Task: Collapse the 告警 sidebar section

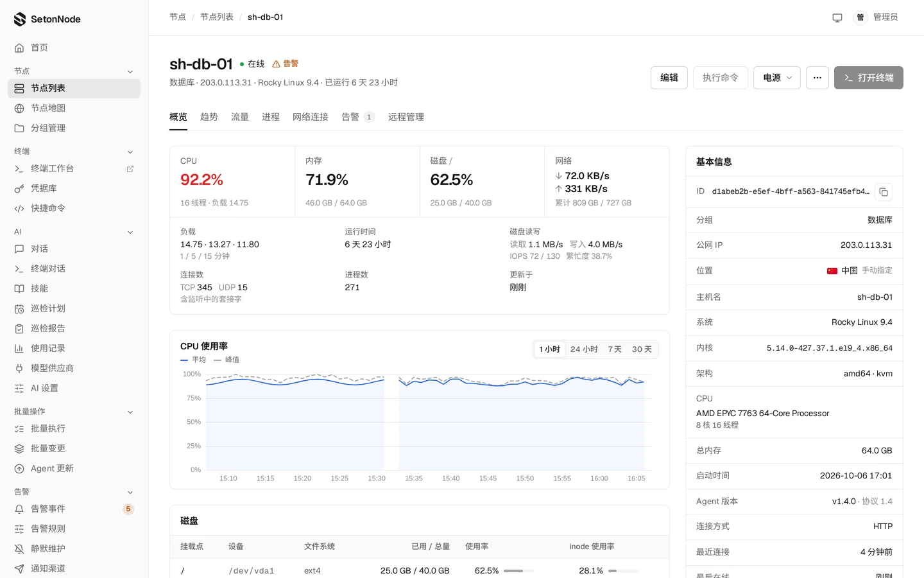Action: tap(130, 493)
